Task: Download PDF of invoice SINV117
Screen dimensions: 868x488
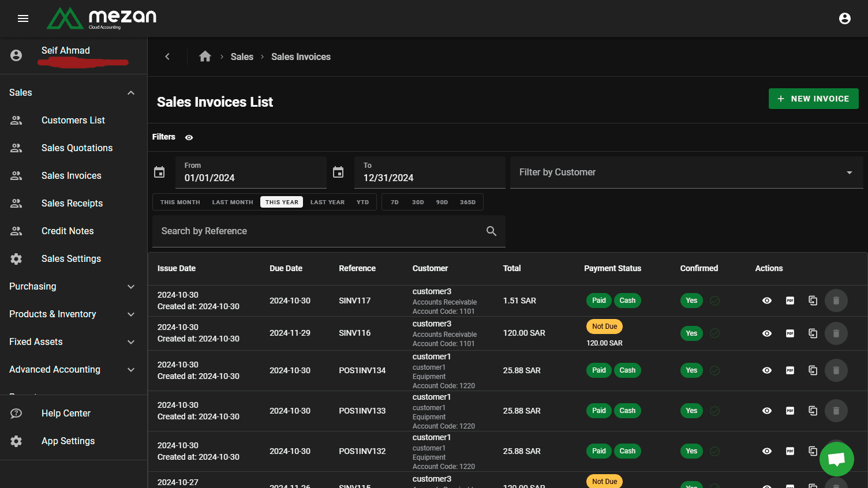Action: pyautogui.click(x=790, y=301)
